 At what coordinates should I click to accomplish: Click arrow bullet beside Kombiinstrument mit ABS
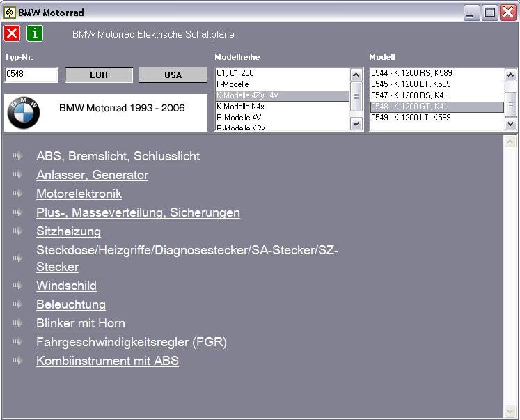[17, 361]
